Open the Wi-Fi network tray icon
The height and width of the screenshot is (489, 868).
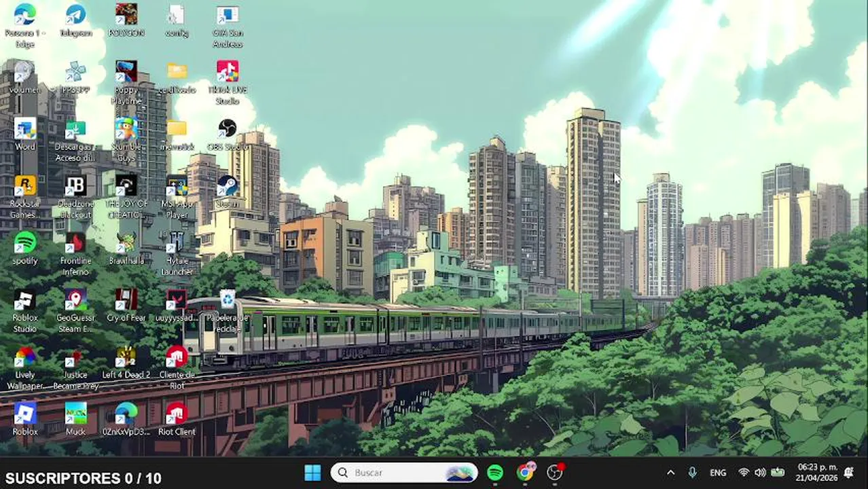(744, 473)
